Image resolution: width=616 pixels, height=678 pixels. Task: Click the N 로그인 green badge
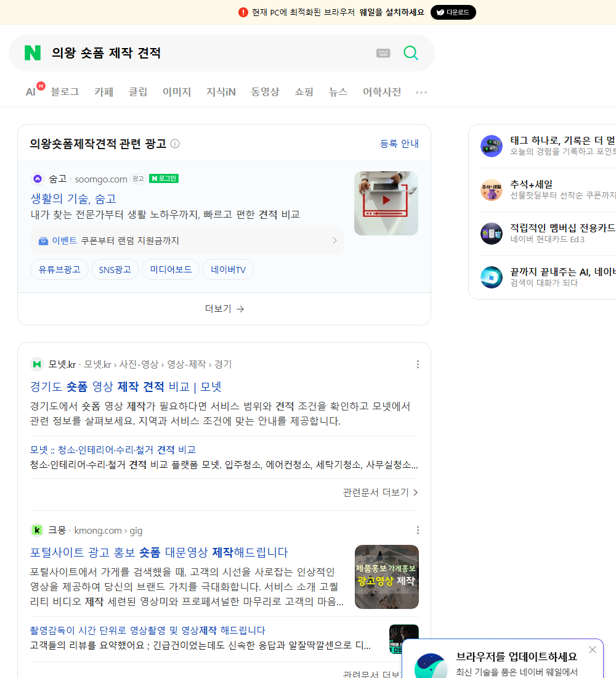[164, 179]
